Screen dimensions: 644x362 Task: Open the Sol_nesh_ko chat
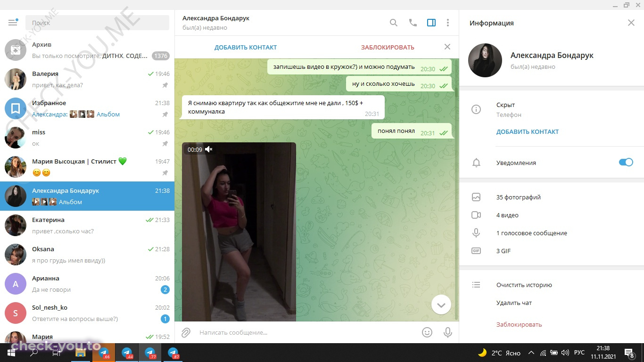tap(87, 313)
